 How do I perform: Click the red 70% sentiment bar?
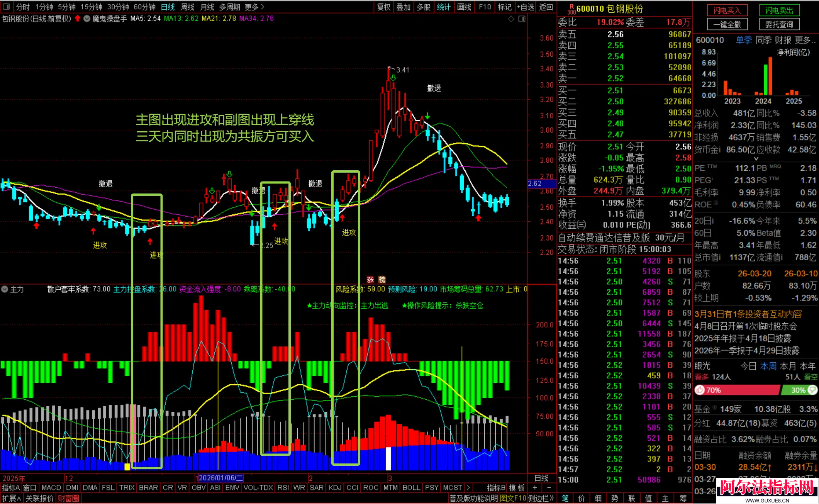(737, 390)
